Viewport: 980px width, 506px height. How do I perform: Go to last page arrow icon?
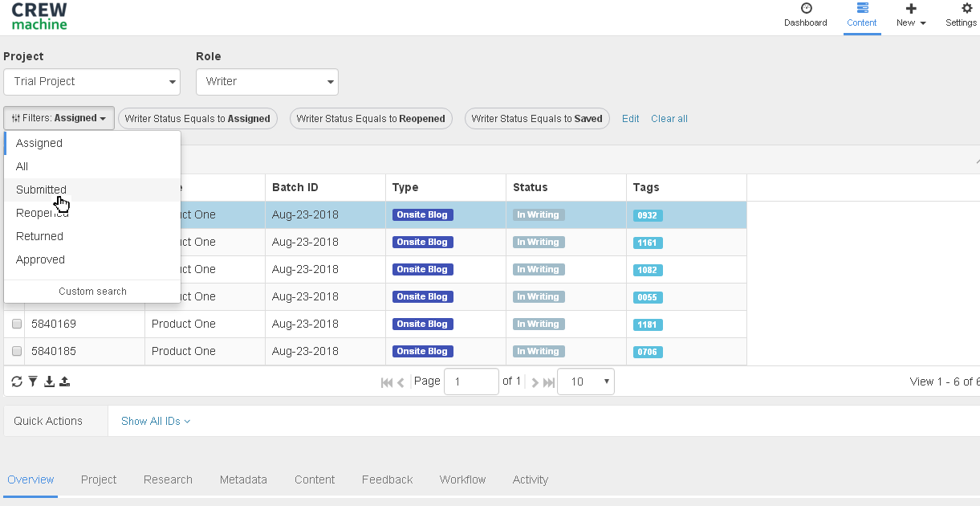pos(549,382)
